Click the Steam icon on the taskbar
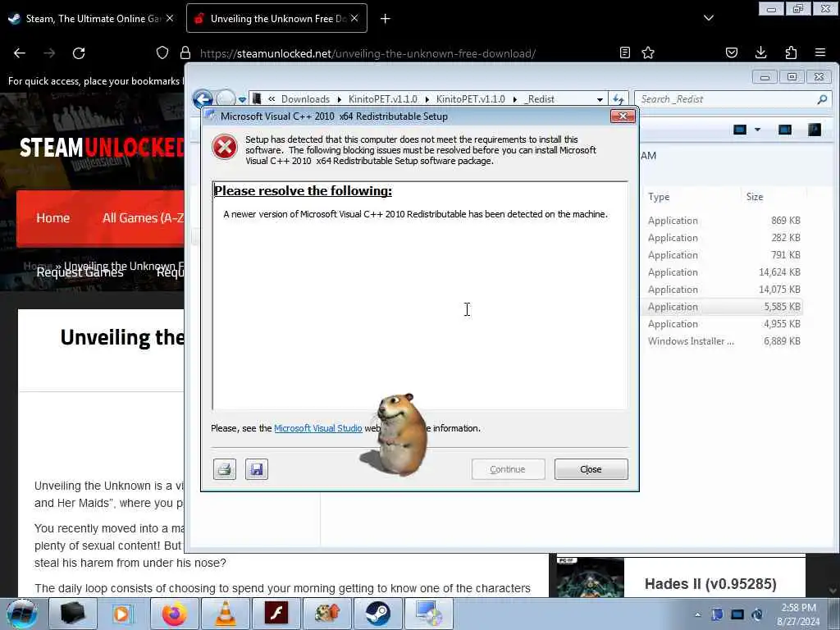This screenshot has height=630, width=840. tap(378, 614)
